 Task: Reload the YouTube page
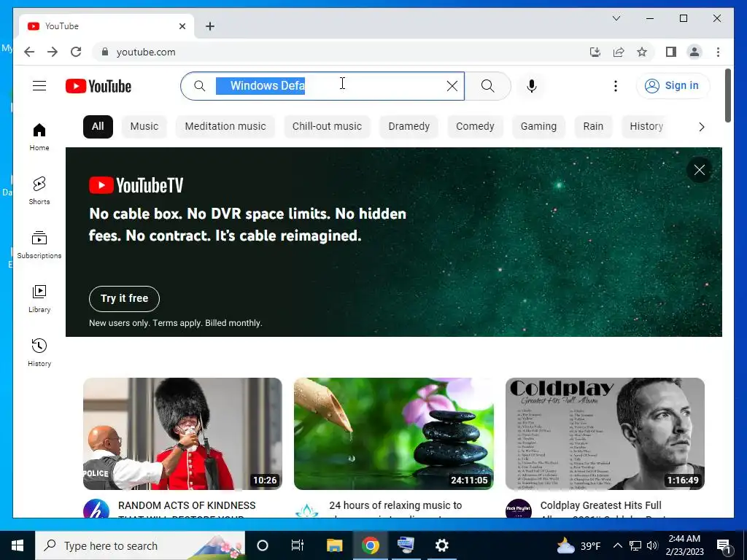76,52
